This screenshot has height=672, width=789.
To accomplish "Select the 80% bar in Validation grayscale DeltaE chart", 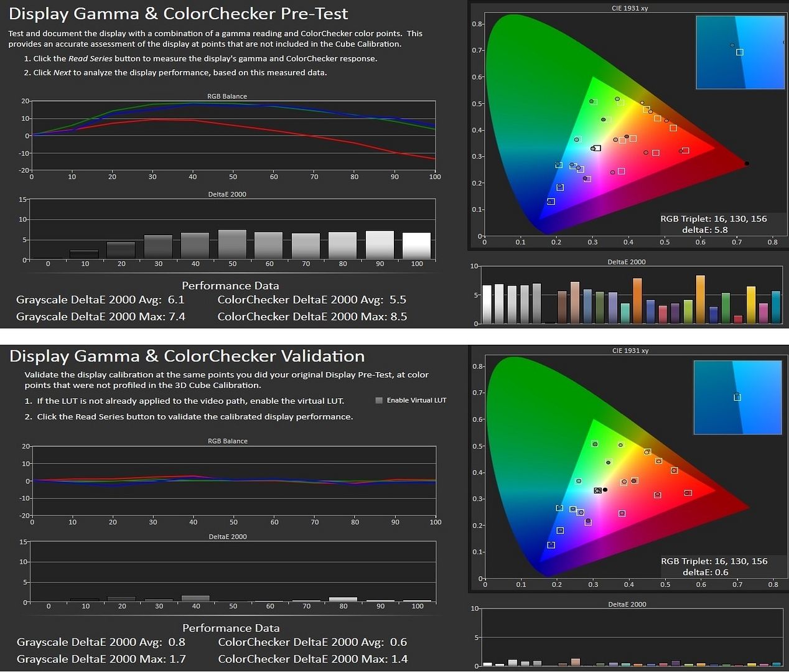I will (343, 600).
